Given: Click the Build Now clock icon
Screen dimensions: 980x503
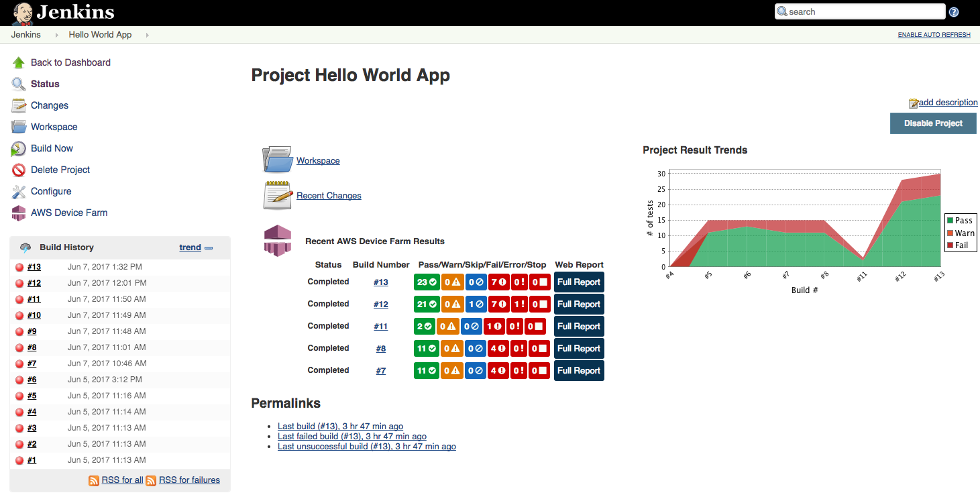Looking at the screenshot, I should 19,148.
